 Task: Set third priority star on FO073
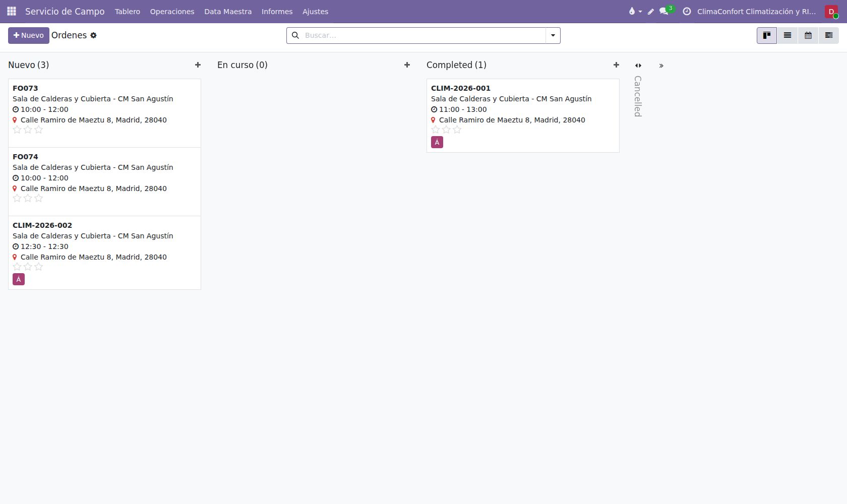38,130
